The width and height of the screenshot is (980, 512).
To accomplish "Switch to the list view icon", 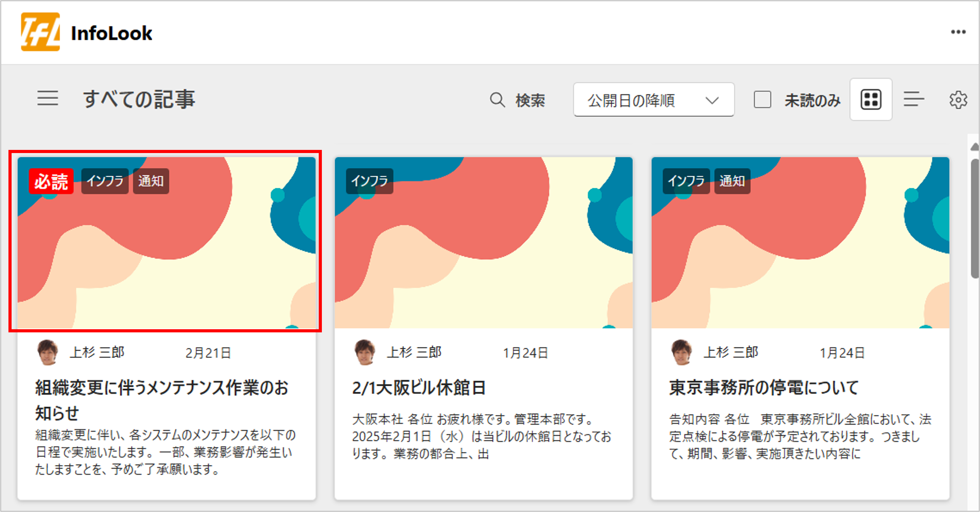I will (914, 100).
